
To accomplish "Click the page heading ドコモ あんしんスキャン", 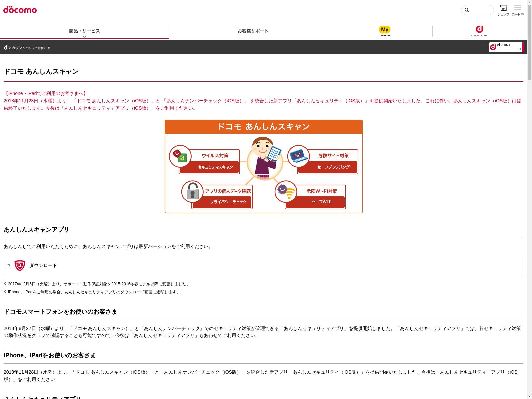I will tap(41, 71).
